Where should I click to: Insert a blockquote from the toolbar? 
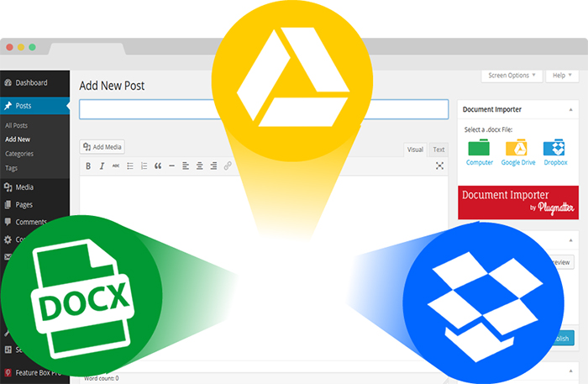click(158, 166)
